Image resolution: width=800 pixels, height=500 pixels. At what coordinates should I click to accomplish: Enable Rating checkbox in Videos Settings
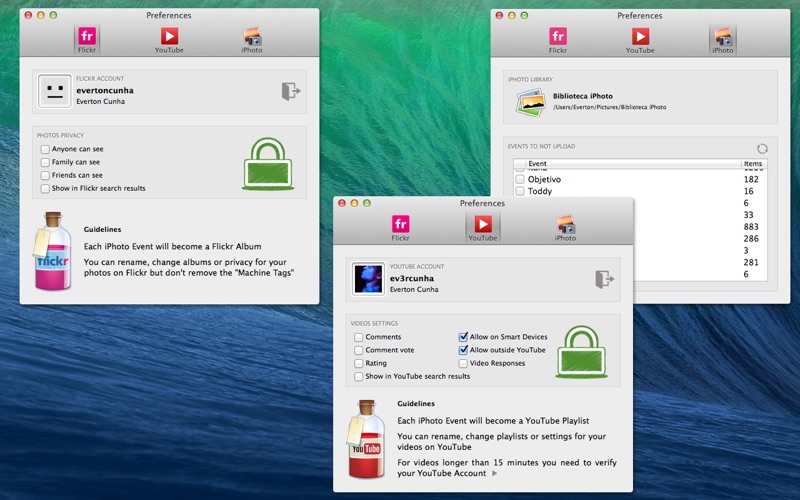359,363
